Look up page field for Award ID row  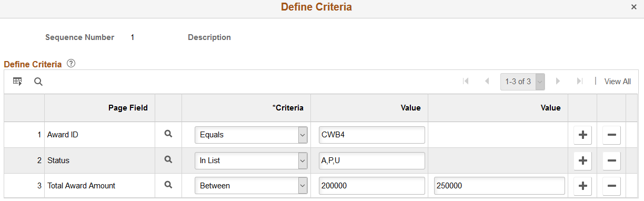(168, 134)
